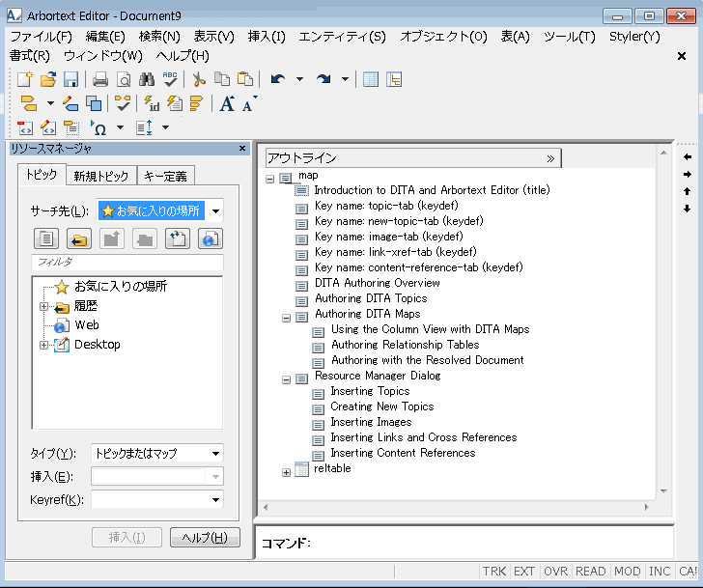
Task: Click the Open file folder icon
Action: [x=48, y=79]
